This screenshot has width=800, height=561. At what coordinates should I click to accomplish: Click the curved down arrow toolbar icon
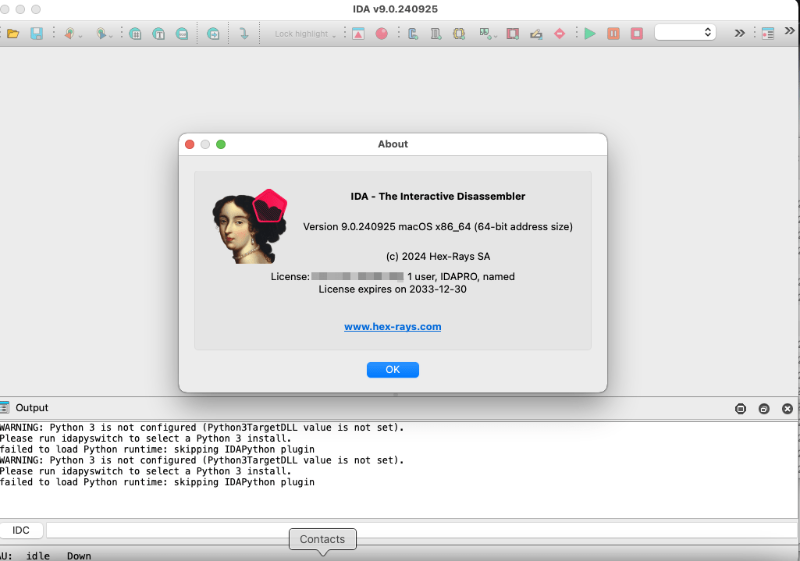click(244, 34)
